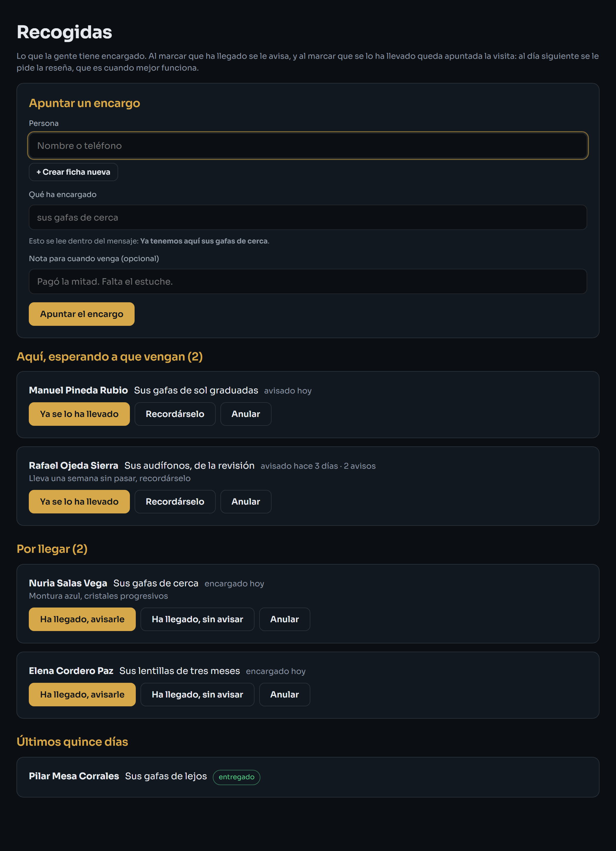This screenshot has height=851, width=616.
Task: Notify Elena Cordero her lenses arrived
Action: click(82, 695)
